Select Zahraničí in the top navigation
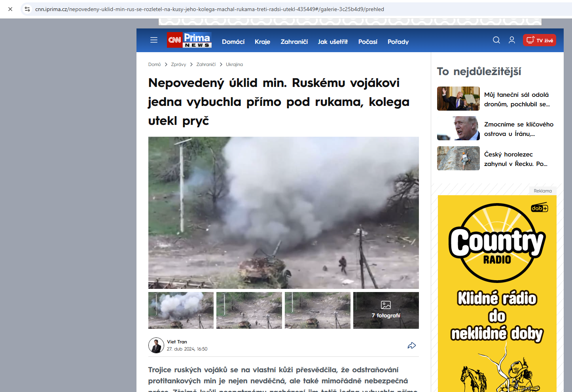 pyautogui.click(x=294, y=42)
